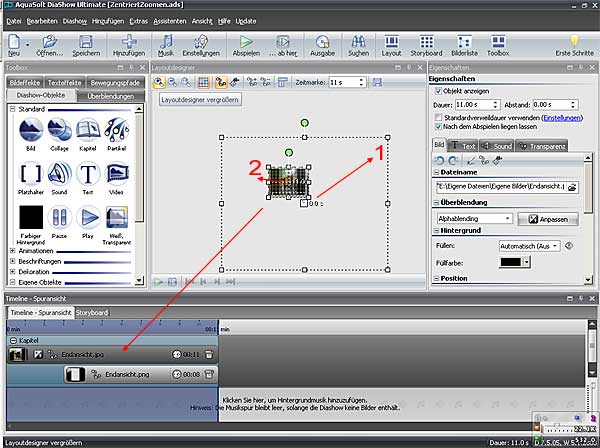
Task: Select the Collage object icon
Action: tap(60, 131)
